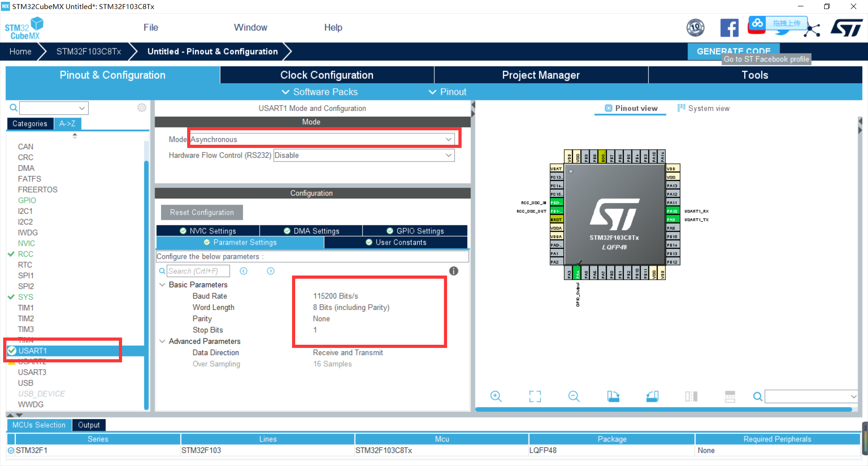Open the ST Facebook profile icon
This screenshot has width=868, height=466.
[x=730, y=28]
